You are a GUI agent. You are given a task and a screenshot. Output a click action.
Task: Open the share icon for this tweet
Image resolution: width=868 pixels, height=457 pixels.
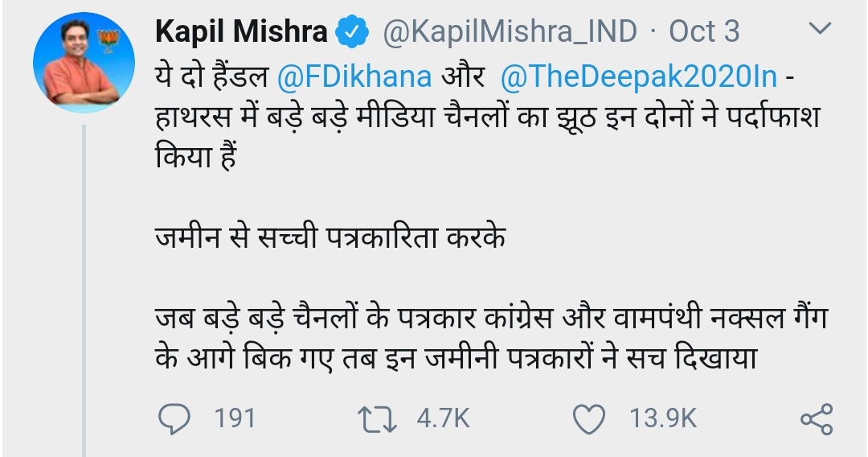coord(817,419)
